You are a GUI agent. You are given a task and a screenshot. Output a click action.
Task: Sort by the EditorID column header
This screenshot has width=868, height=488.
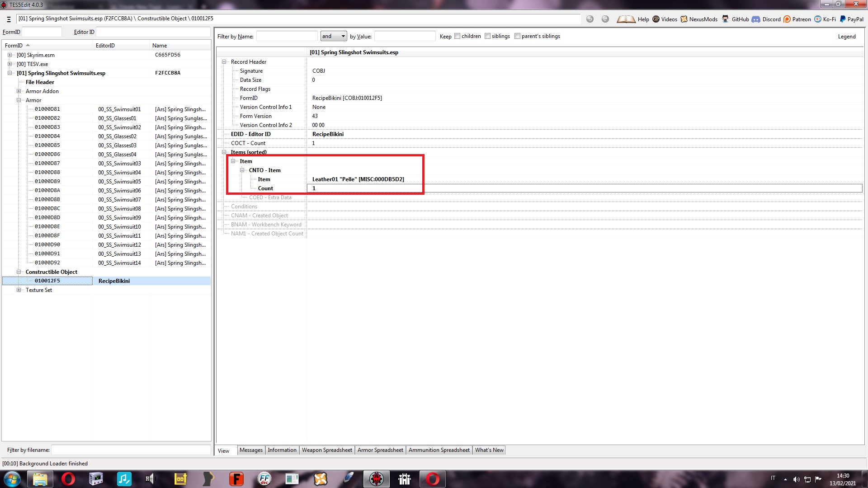121,46
